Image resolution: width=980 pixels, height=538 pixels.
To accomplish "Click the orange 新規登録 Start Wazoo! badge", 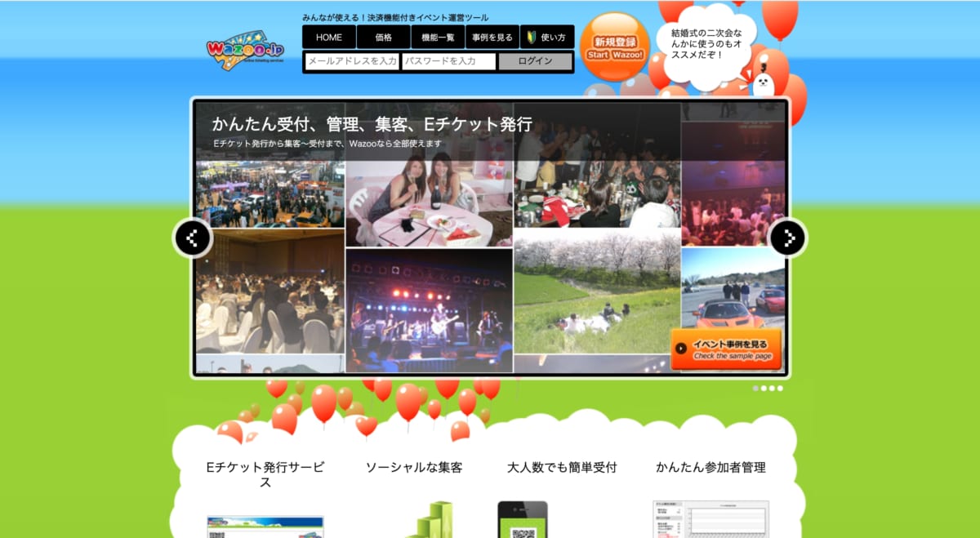I will pos(614,47).
